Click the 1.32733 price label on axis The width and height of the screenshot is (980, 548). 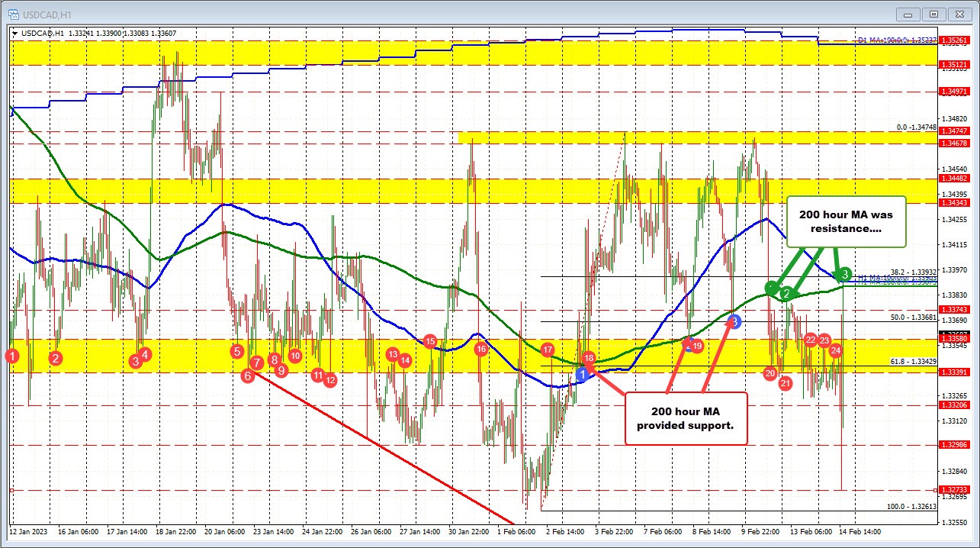coord(950,490)
